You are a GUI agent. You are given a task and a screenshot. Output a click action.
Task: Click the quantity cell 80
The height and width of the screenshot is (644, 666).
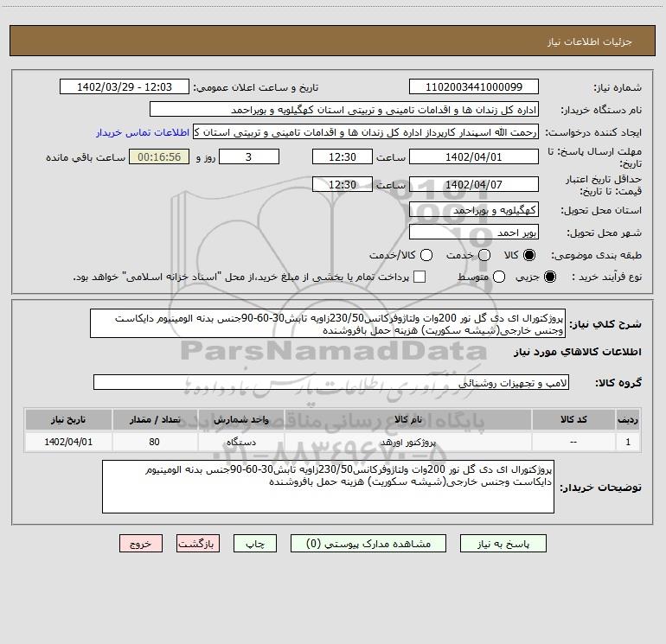tap(155, 442)
